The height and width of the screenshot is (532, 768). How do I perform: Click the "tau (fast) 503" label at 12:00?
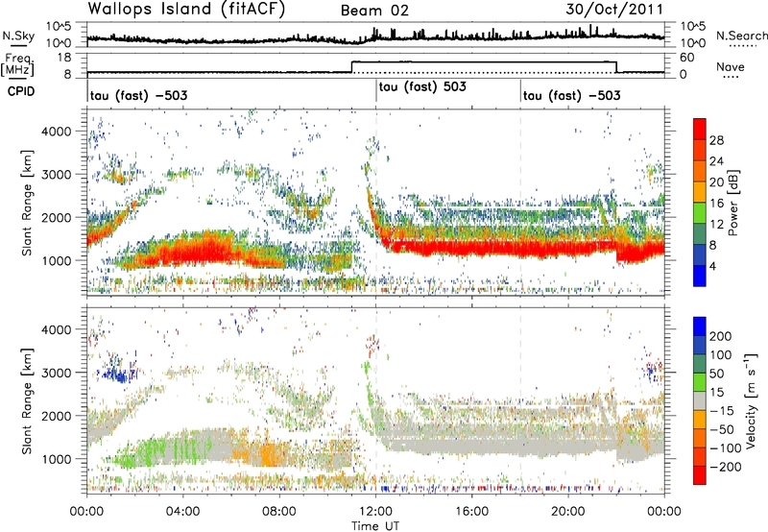[x=422, y=86]
